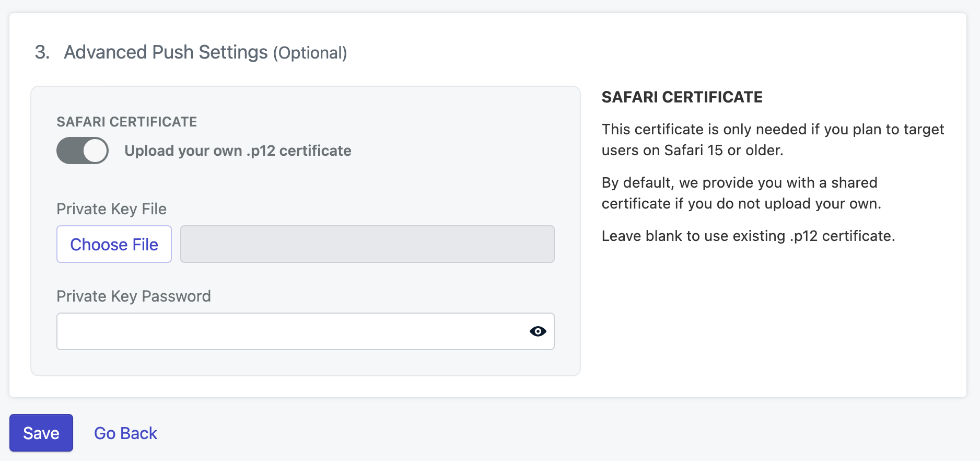
Task: Click the shared certificate default paragraph
Action: tap(741, 193)
